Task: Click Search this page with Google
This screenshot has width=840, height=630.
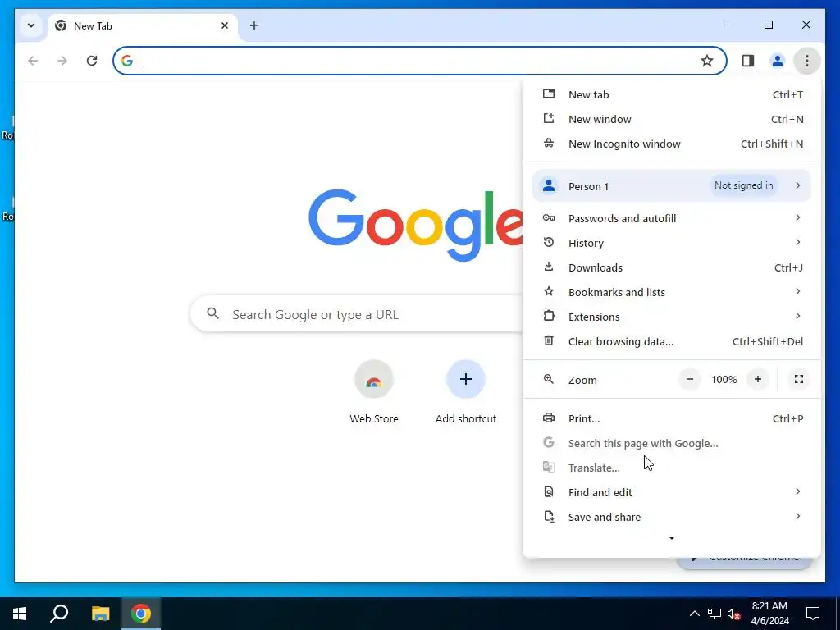Action: (672, 443)
